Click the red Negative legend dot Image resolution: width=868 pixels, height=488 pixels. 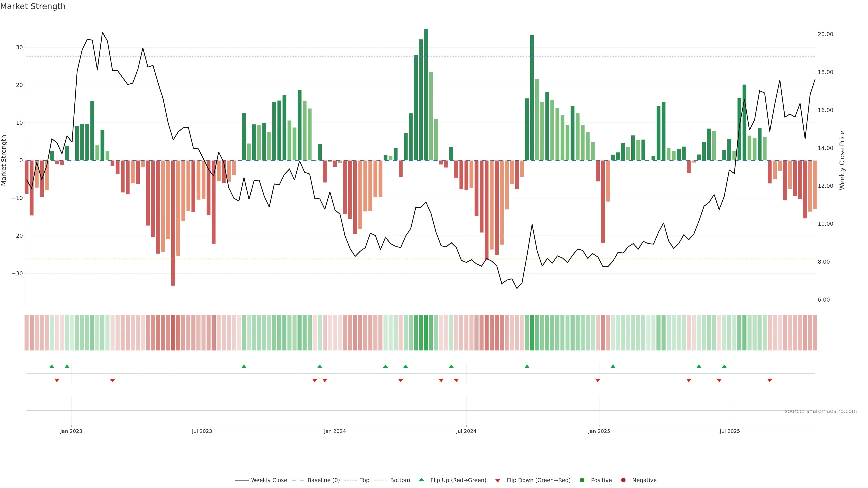coord(623,480)
